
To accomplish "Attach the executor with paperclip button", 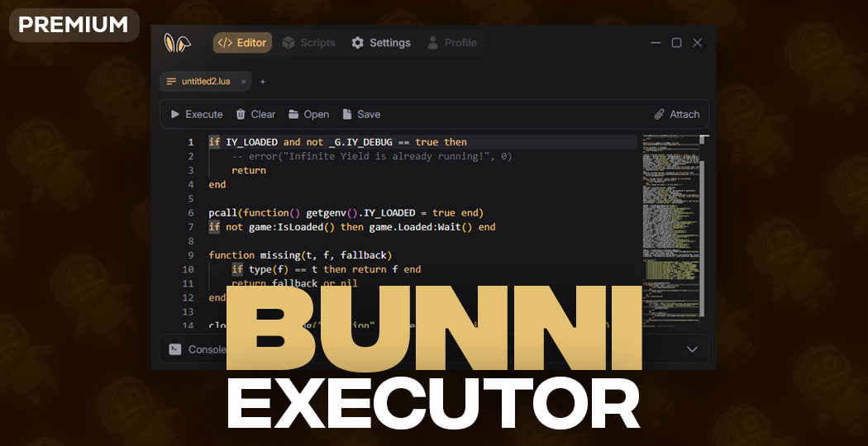I will (676, 114).
